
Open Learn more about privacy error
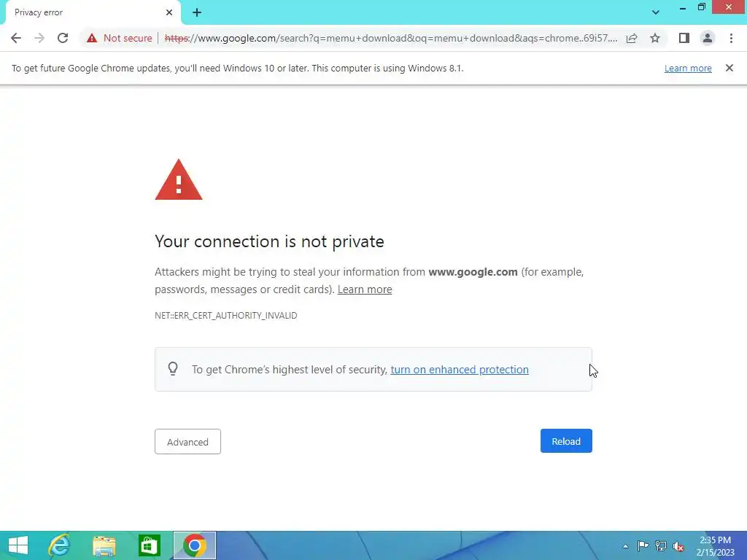point(365,289)
